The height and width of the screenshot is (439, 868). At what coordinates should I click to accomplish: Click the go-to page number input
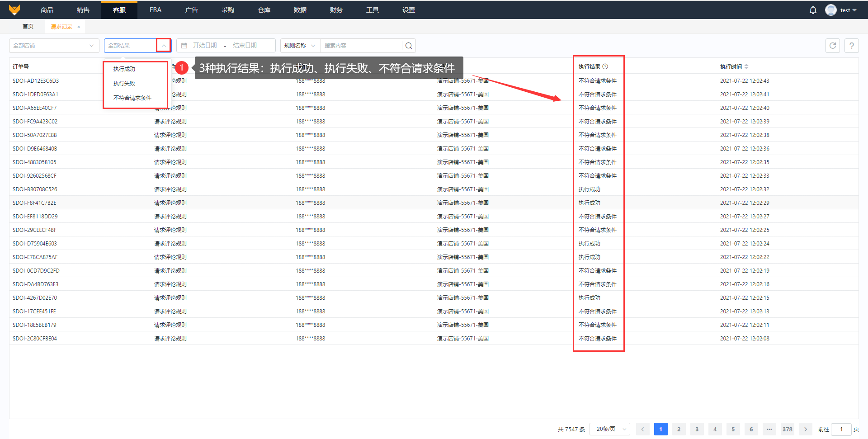(841, 429)
